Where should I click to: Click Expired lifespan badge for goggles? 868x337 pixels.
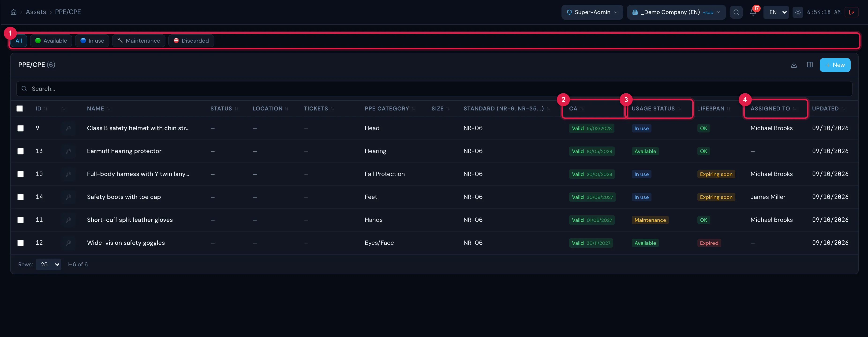pos(709,243)
